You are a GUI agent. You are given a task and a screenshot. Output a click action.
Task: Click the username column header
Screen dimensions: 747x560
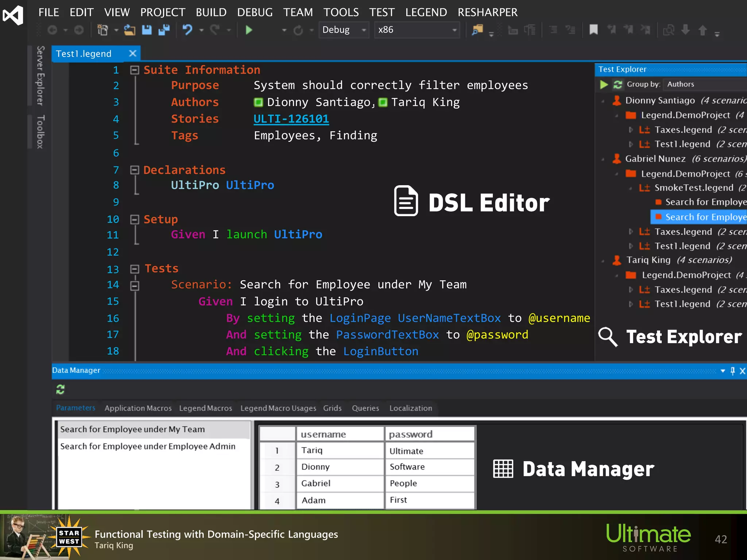coord(340,434)
